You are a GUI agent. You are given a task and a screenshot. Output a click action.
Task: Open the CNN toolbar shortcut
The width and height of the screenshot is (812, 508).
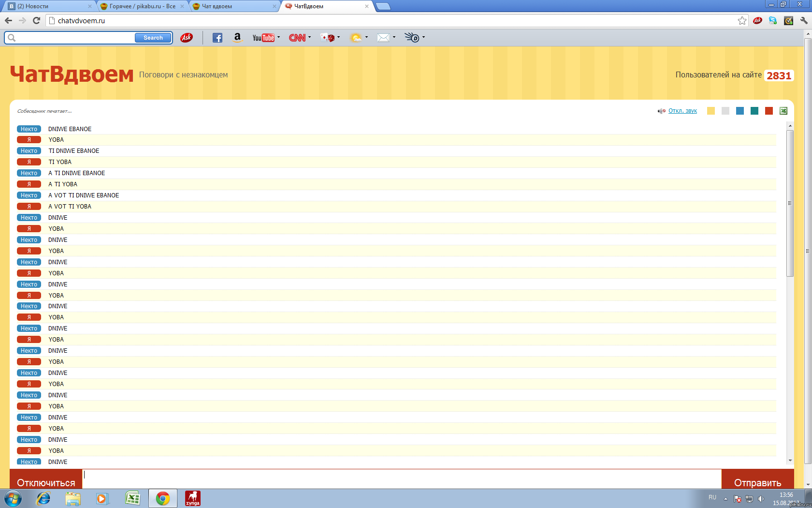tap(297, 38)
